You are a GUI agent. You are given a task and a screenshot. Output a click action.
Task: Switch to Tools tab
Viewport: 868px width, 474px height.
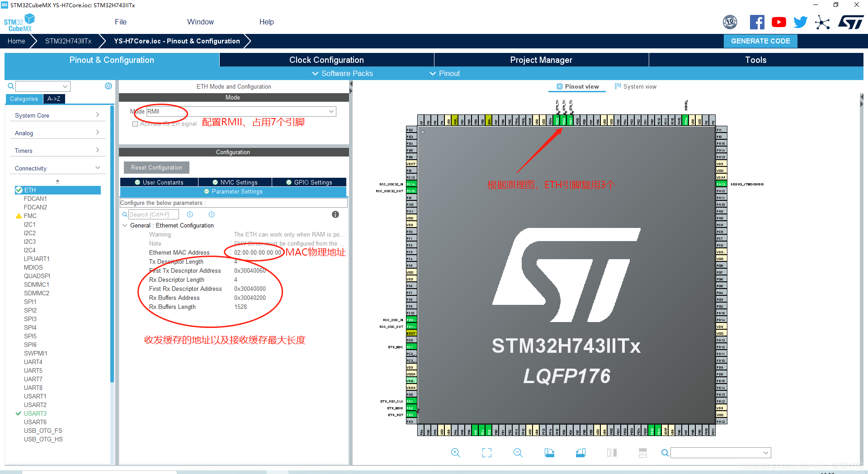[x=756, y=60]
